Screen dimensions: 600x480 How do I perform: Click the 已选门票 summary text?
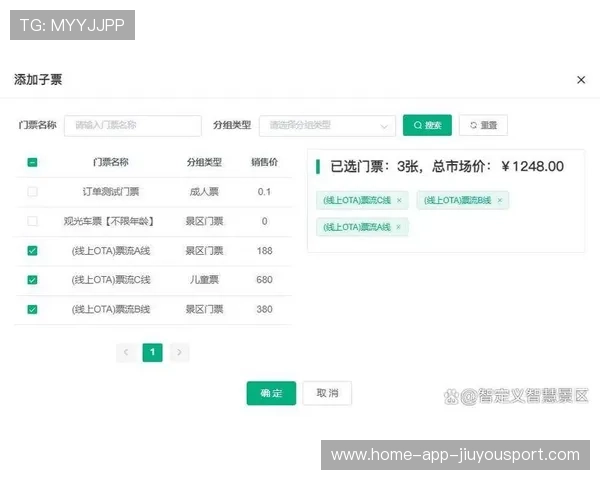point(447,167)
